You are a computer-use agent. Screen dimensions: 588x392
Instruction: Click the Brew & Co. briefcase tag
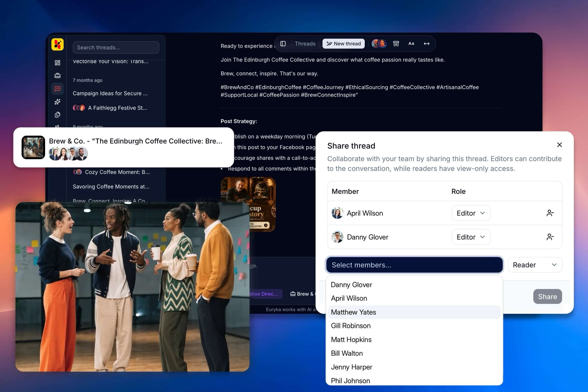coord(303,294)
